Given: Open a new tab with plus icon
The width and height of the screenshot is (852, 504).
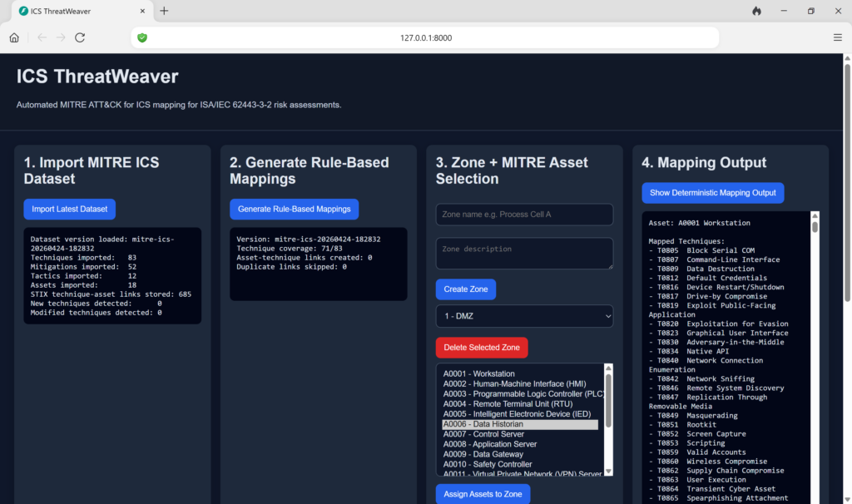Looking at the screenshot, I should 164,11.
